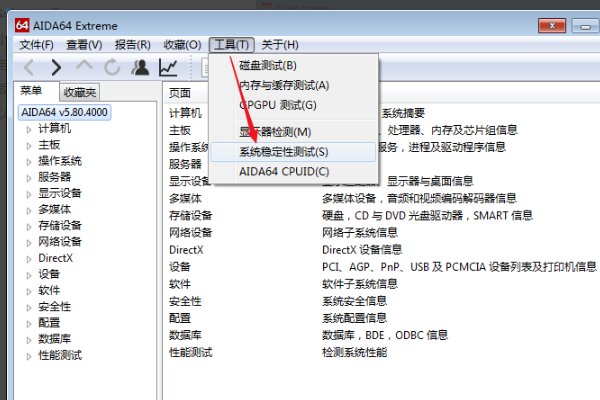Click the 页面 column header
This screenshot has height=400, width=600.
[x=180, y=93]
